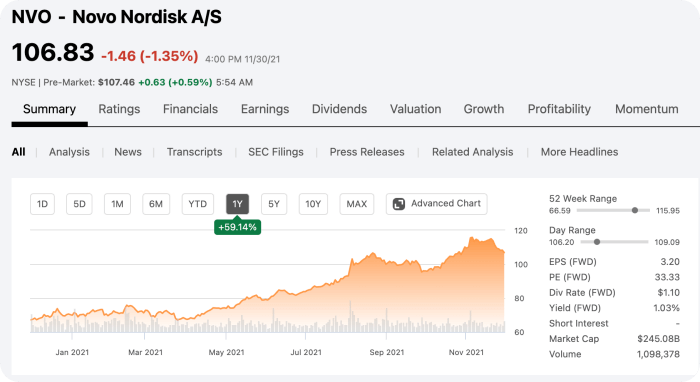Select the 1D chart range

(42, 204)
